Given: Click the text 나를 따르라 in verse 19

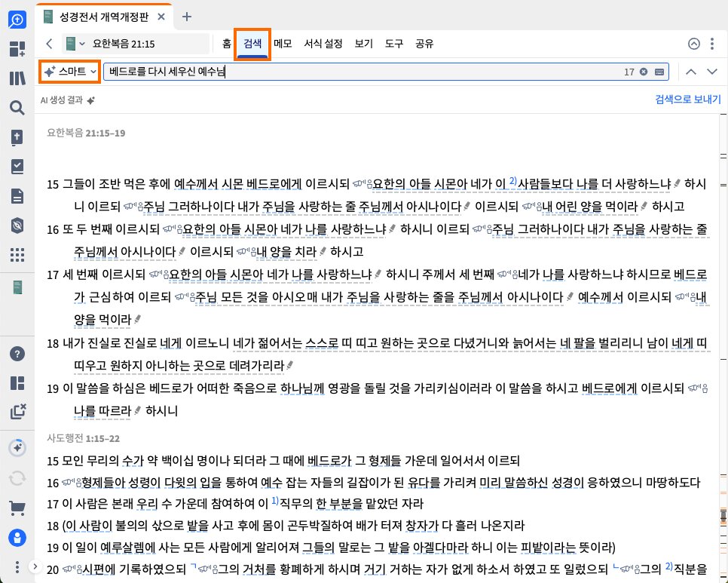Looking at the screenshot, I should (x=102, y=410).
